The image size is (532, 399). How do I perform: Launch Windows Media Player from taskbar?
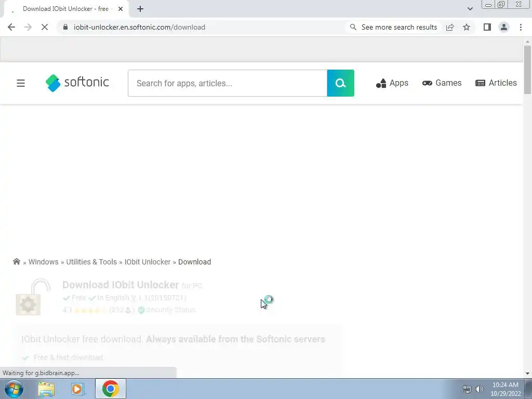[78, 389]
